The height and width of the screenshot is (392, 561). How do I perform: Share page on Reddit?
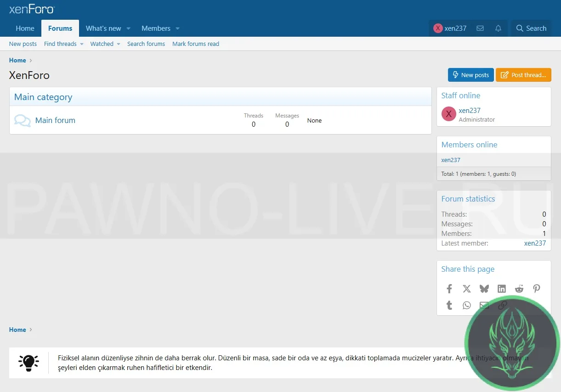click(x=519, y=289)
